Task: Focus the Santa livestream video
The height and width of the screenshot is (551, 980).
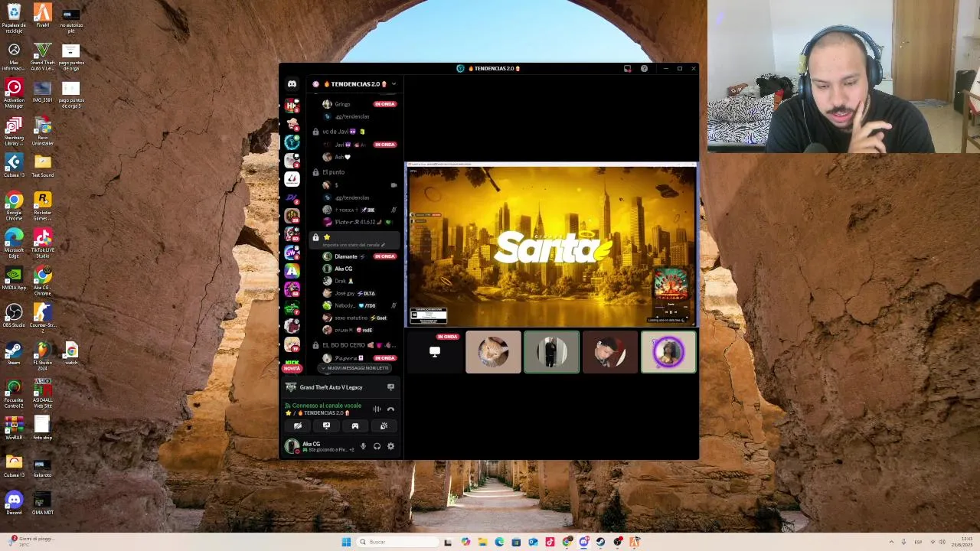Action: tap(551, 245)
